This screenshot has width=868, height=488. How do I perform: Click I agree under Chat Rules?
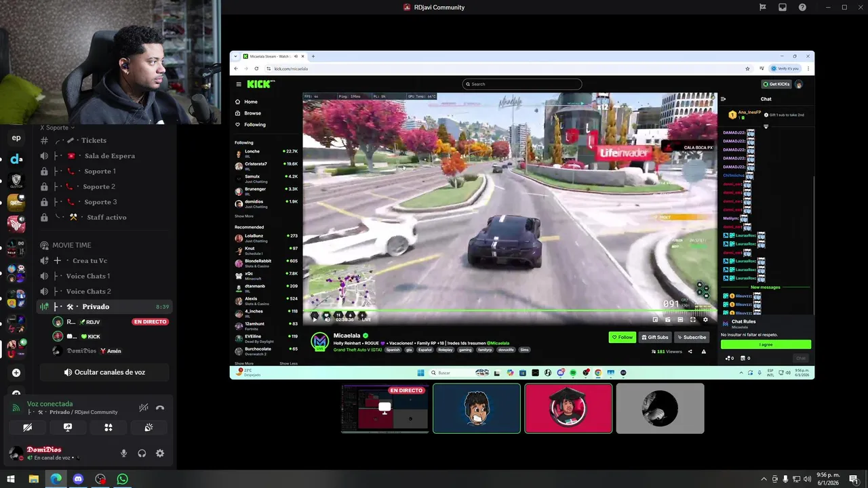click(766, 344)
